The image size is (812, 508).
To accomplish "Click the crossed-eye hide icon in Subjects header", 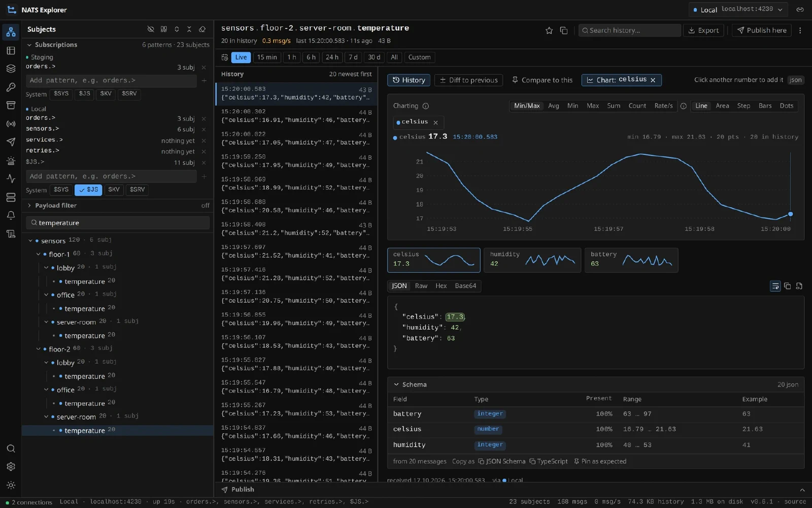I will coord(151,29).
